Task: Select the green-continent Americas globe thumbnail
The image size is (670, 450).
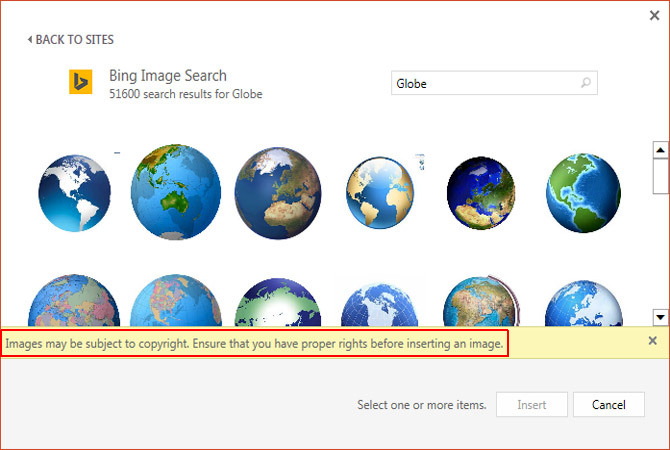Action: [583, 193]
